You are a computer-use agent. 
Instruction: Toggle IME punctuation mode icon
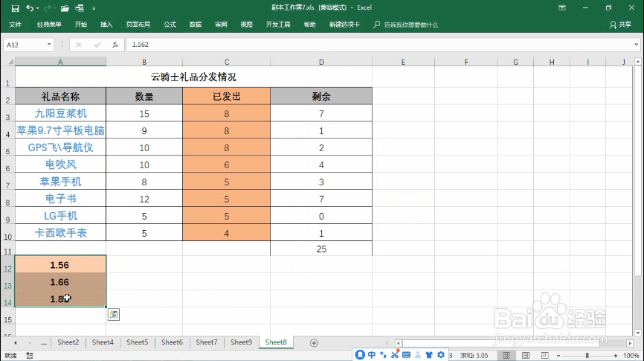pos(383,354)
